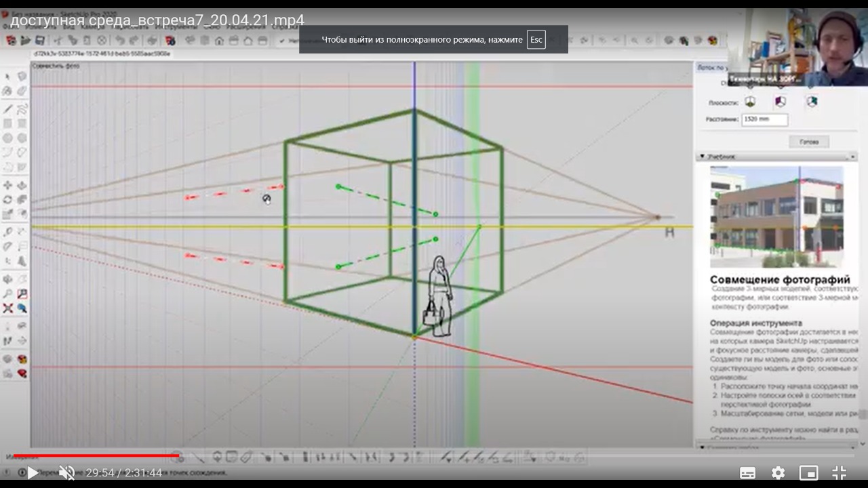Activate the Move tool
This screenshot has width=868, height=488.
pos(8,185)
